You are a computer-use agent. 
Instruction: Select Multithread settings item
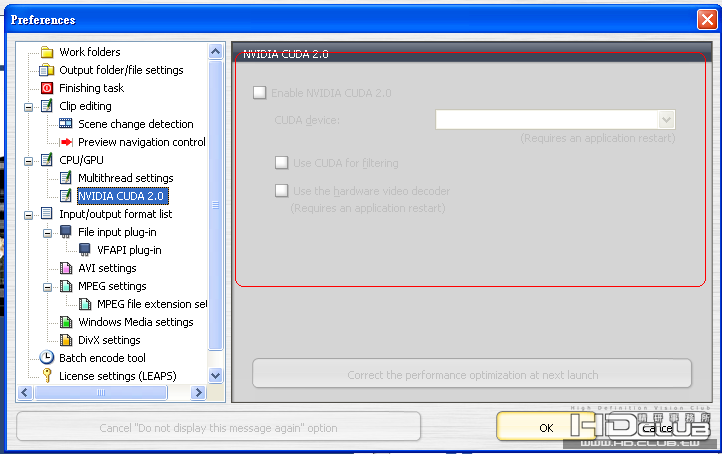(126, 178)
